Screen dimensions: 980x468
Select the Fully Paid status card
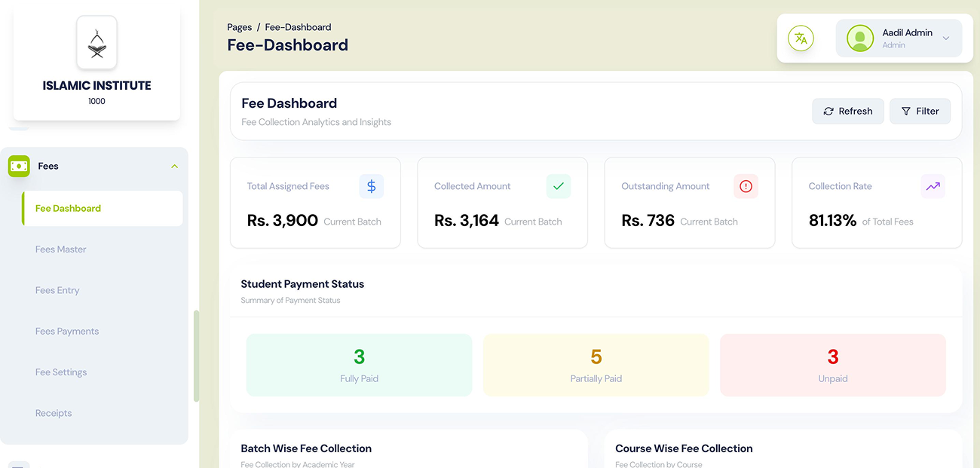coord(359,365)
